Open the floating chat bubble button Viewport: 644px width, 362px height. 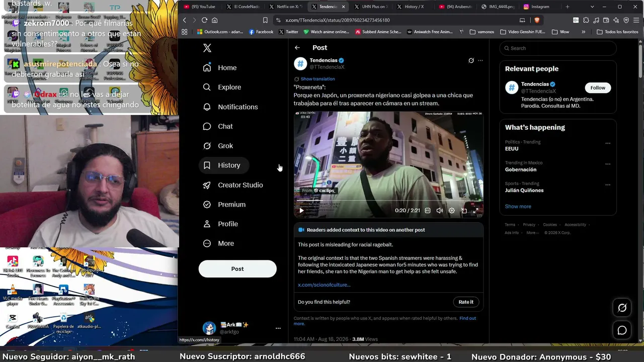coord(622,330)
